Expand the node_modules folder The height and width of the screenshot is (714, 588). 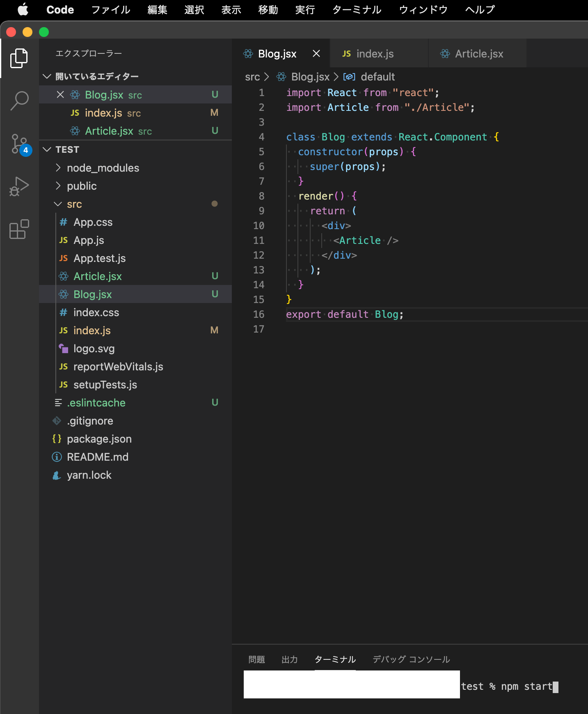click(58, 168)
